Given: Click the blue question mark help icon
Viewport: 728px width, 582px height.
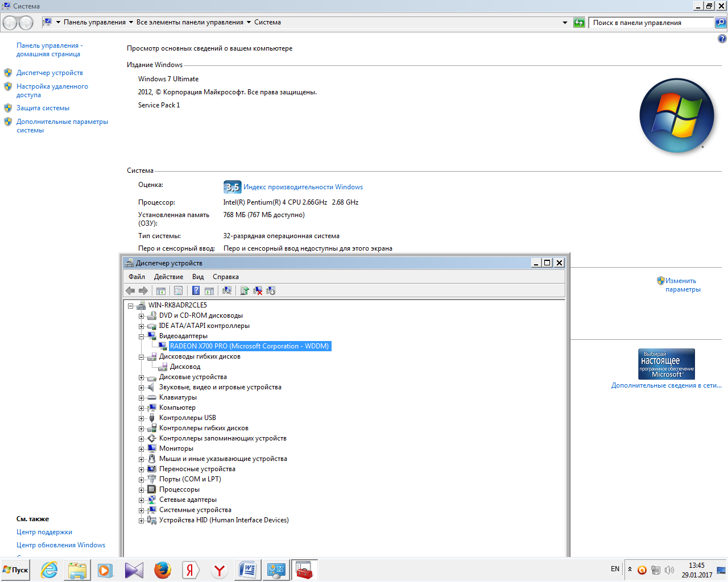Looking at the screenshot, I should [x=196, y=290].
